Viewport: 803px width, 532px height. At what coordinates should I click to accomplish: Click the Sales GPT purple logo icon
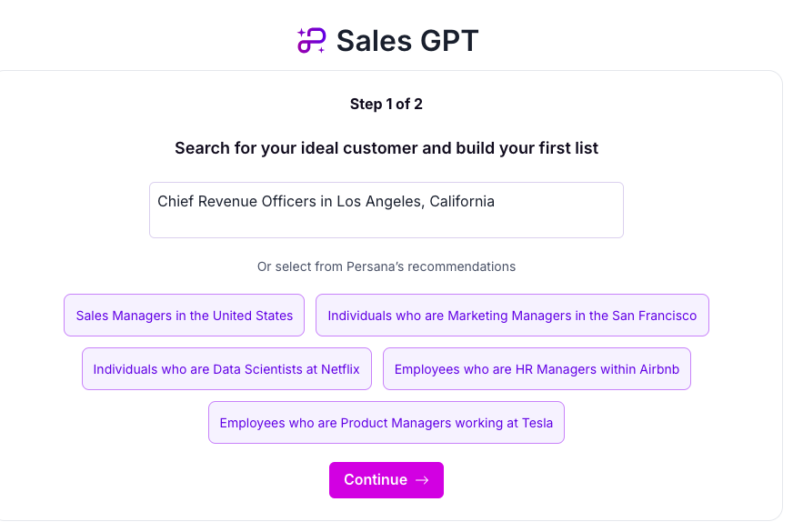[311, 40]
